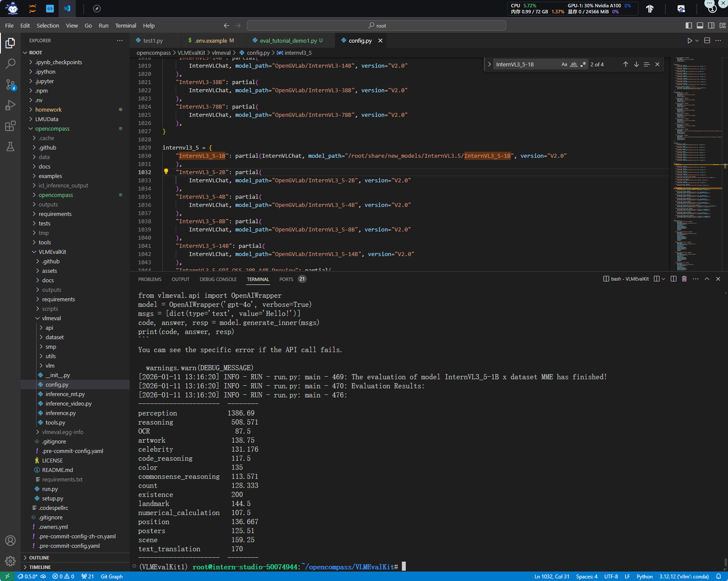728x581 pixels.
Task: Open the Extensions view
Action: [x=10, y=126]
